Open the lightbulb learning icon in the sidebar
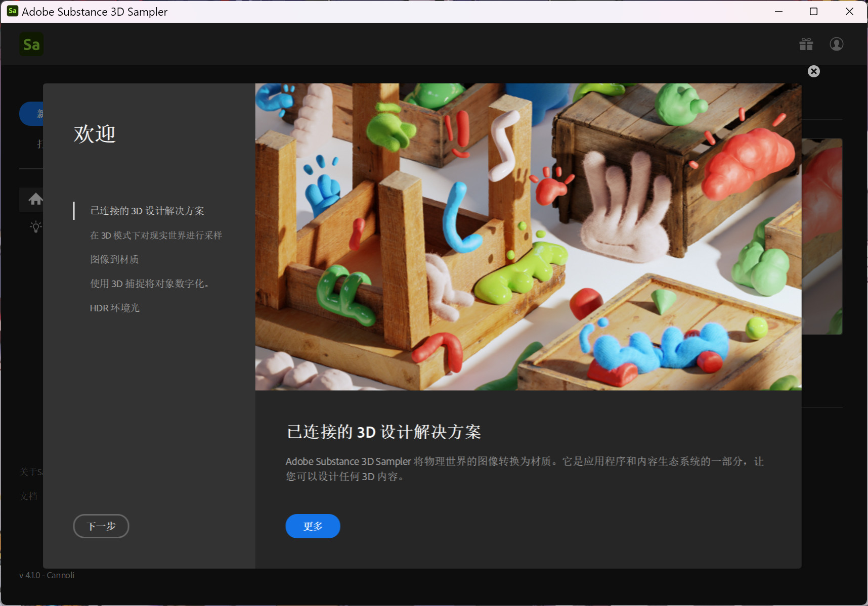Image resolution: width=868 pixels, height=606 pixels. pos(35,226)
